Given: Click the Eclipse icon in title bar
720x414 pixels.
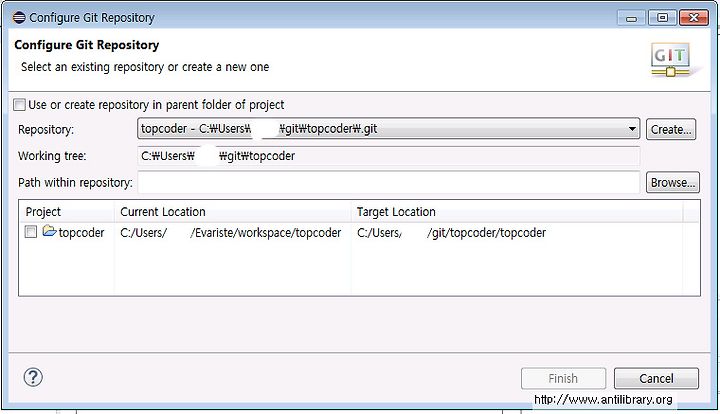Looking at the screenshot, I should [x=19, y=18].
